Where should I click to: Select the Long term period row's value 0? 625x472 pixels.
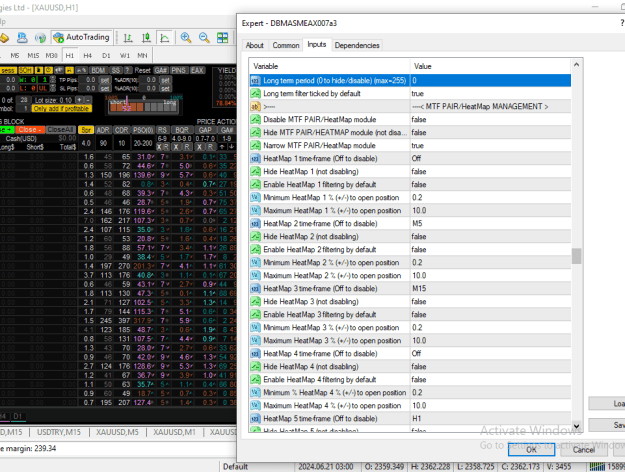coord(490,81)
